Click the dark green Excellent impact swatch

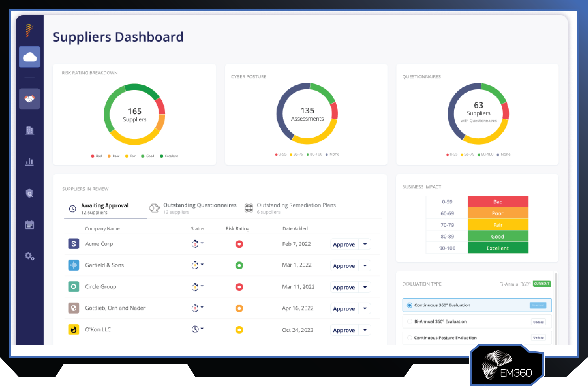pos(498,248)
